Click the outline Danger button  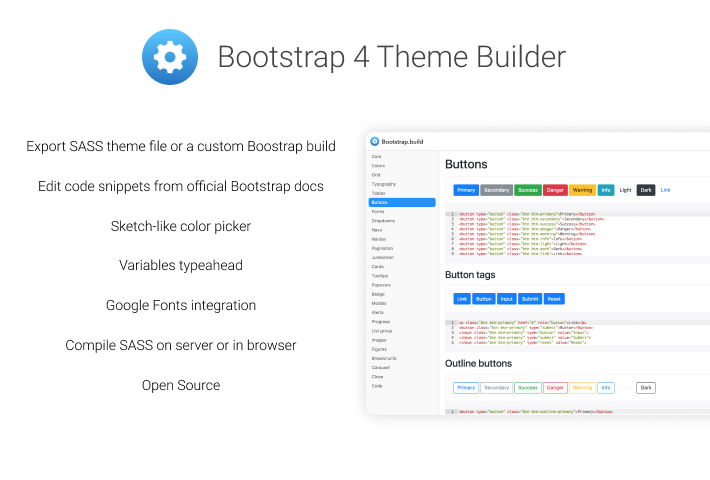click(555, 388)
